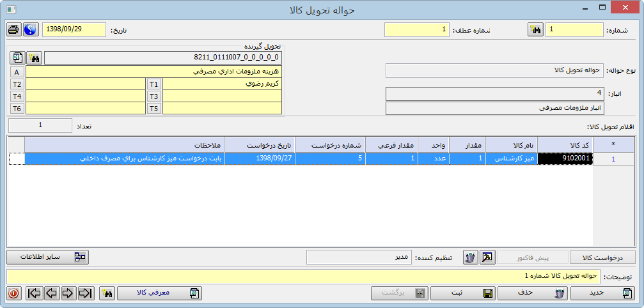Viewport: 644px width, 308px height.
Task: Click the trash icon next to the تنظیم کننده field
Action: pos(470,258)
